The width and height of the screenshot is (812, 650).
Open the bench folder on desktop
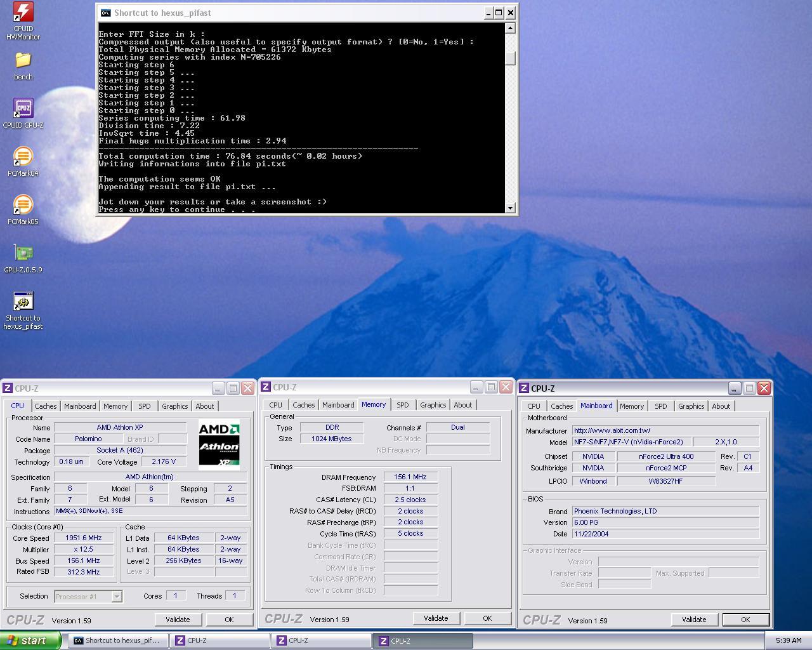pyautogui.click(x=23, y=65)
